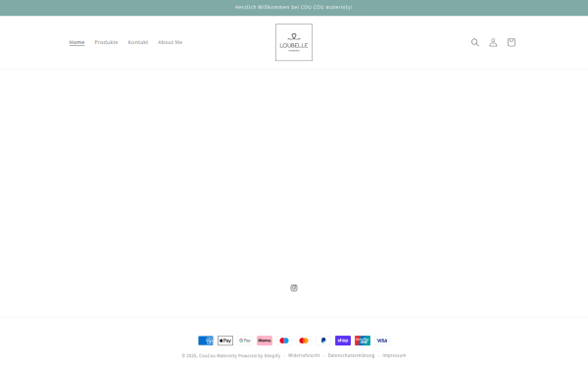Open the shopping cart icon
This screenshot has height=368, width=588.
click(x=512, y=42)
